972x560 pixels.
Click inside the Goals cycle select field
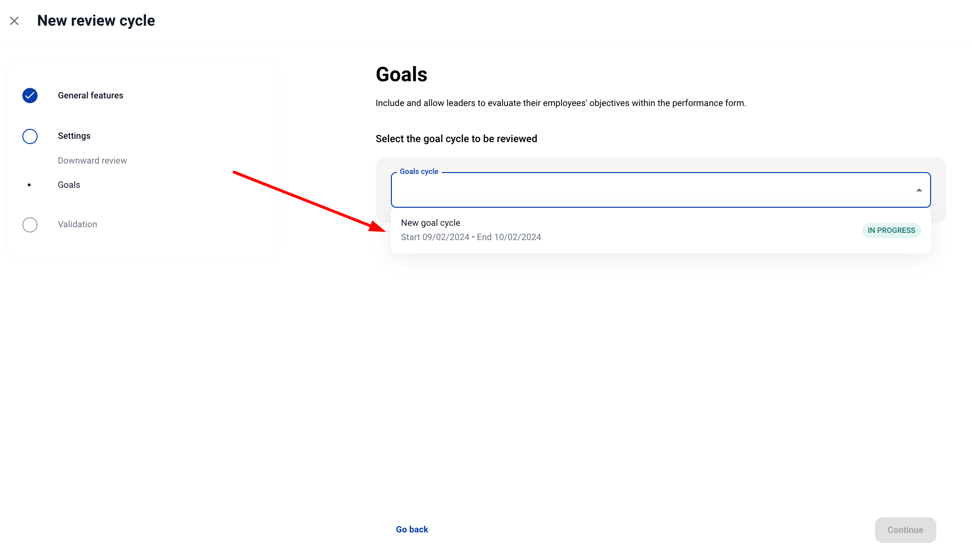pos(651,190)
